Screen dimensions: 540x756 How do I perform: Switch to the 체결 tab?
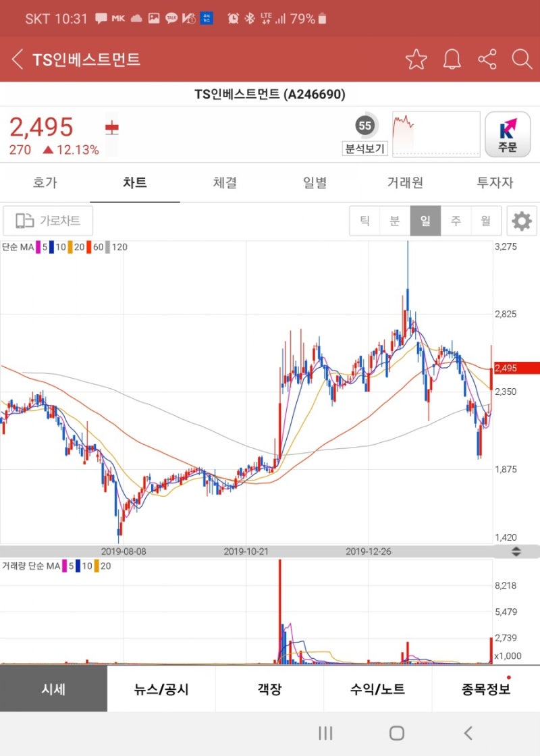pos(224,182)
